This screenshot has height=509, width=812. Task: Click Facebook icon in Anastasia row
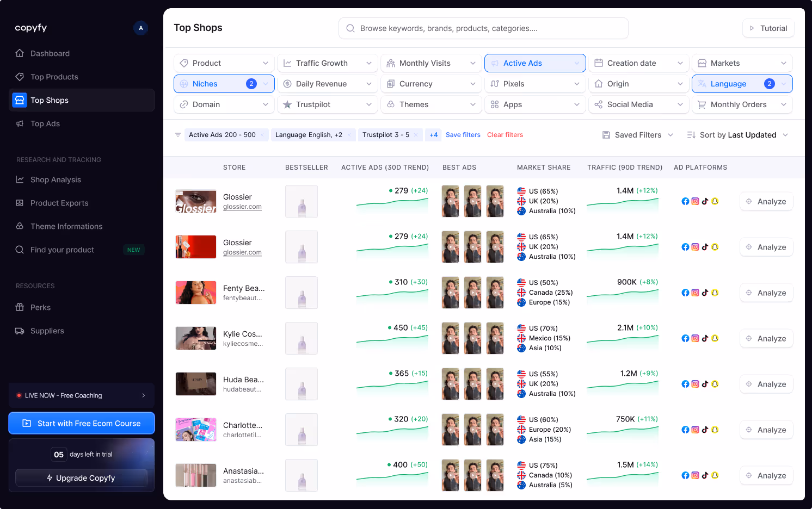[685, 475]
